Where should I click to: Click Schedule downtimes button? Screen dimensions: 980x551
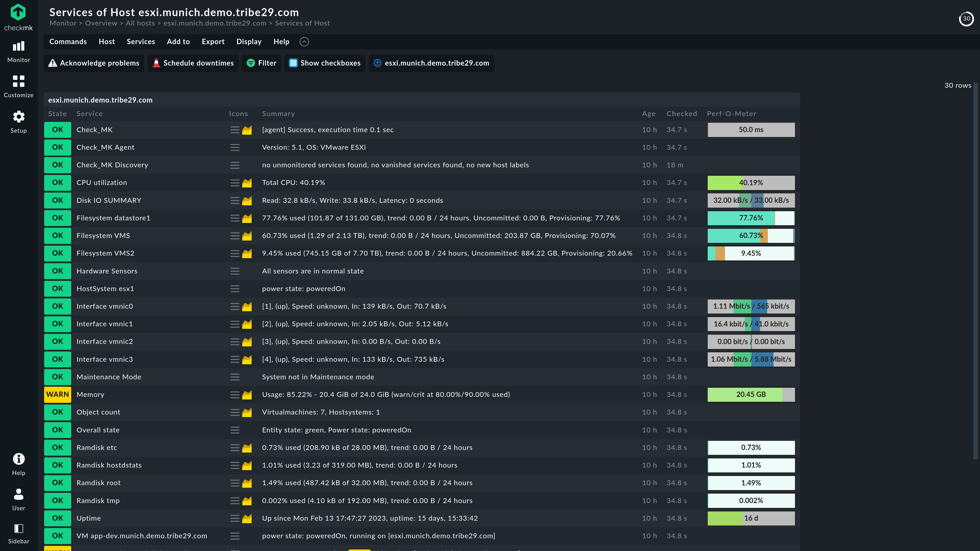point(193,63)
